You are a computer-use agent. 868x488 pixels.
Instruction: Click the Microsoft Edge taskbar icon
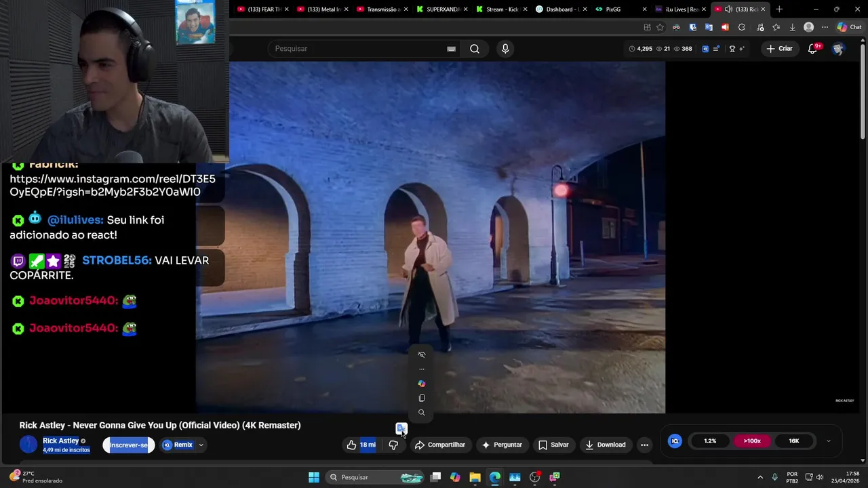[x=495, y=477]
